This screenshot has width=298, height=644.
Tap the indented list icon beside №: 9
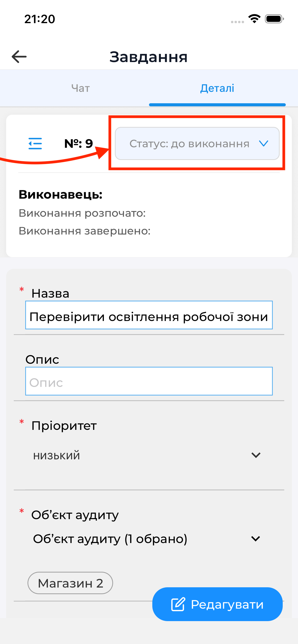pyautogui.click(x=35, y=143)
